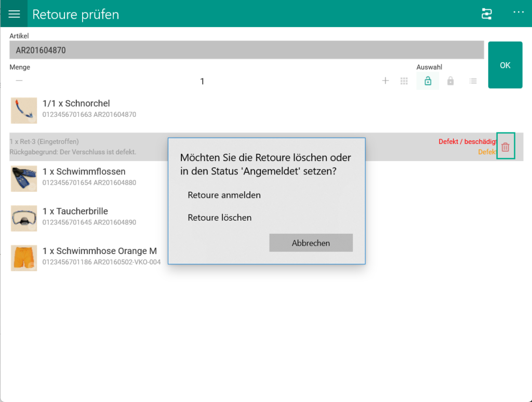Open the three-dot more options menu

[518, 12]
